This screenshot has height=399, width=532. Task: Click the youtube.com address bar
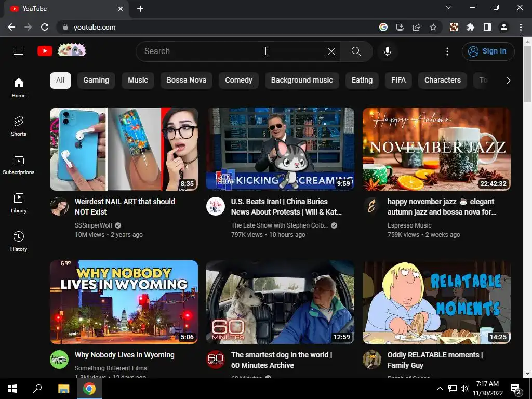(x=217, y=27)
